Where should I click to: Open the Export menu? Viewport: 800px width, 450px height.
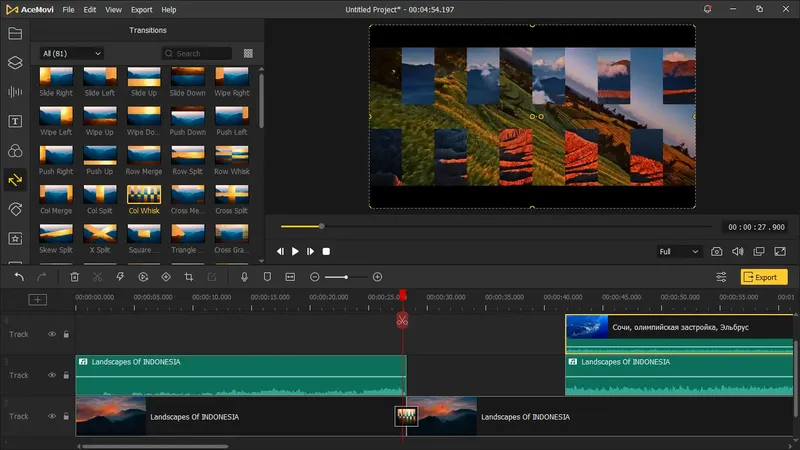[x=141, y=9]
